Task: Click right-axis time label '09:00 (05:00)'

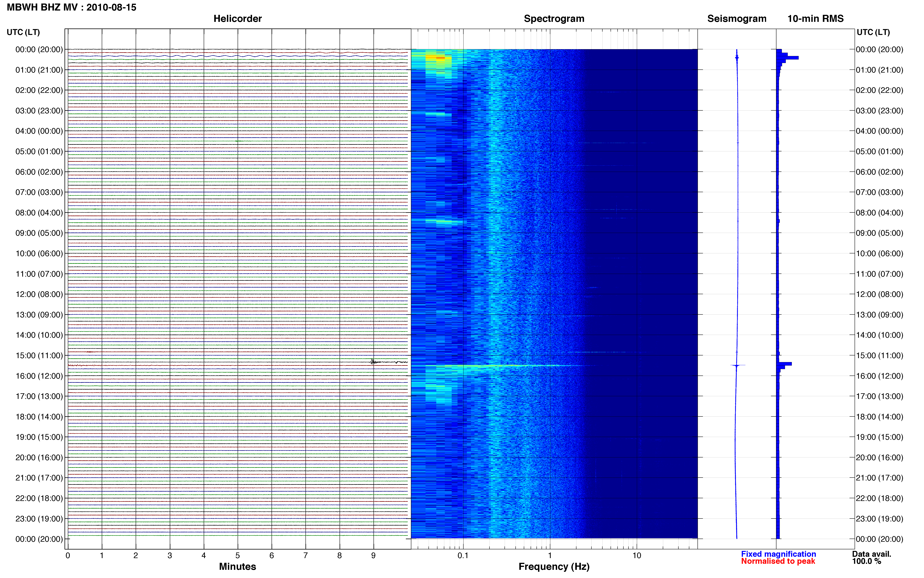Action: point(879,233)
